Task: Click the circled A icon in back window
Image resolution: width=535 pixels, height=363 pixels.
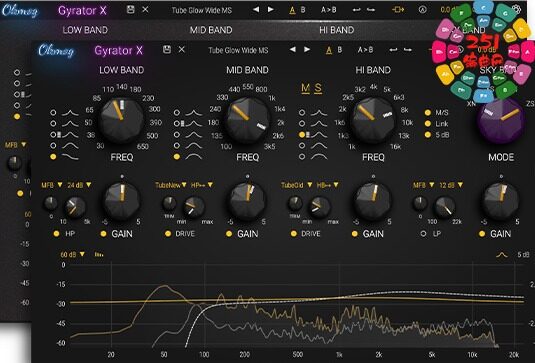Action: 422,10
